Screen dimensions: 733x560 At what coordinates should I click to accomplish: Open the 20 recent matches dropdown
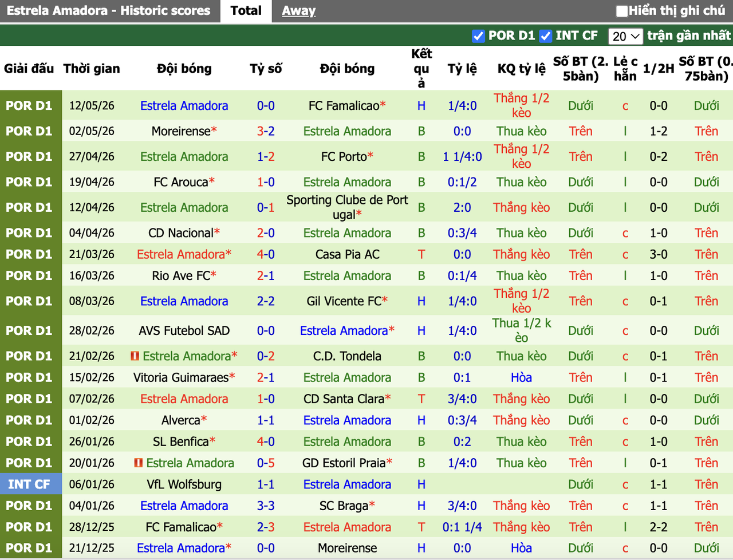[x=625, y=36]
